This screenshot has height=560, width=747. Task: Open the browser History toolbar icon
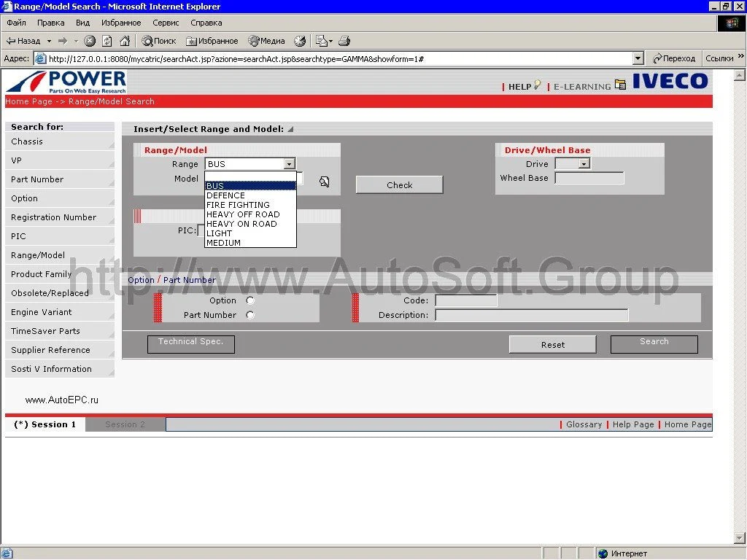point(300,41)
